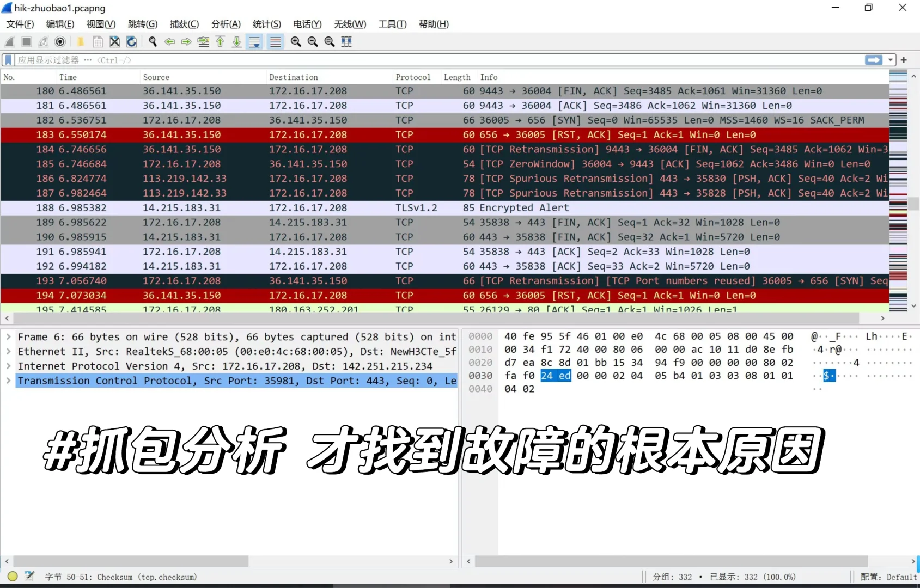
Task: Click the zoom in icon on the toolbar
Action: pyautogui.click(x=296, y=42)
